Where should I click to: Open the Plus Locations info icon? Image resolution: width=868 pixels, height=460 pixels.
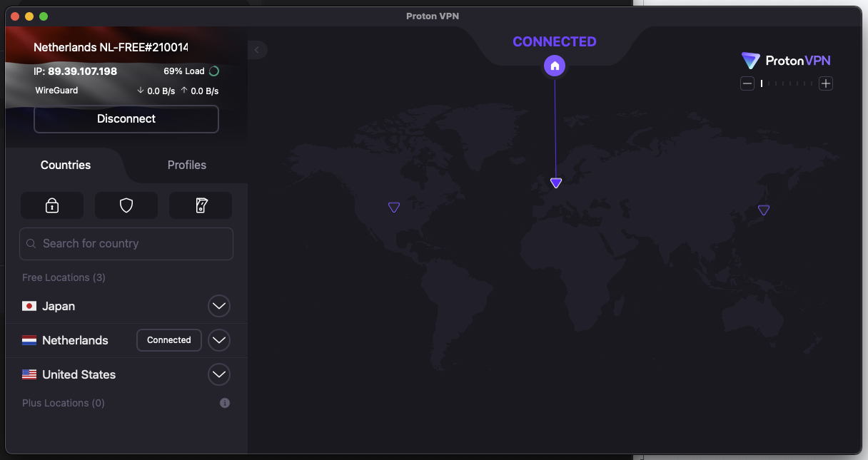224,403
